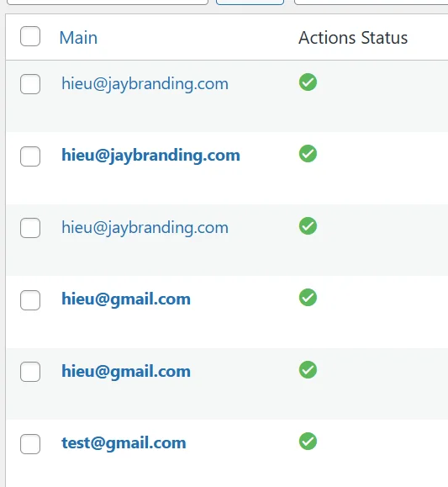Tick the select-all checkbox beside Main header
This screenshot has width=448, height=487.
click(x=30, y=36)
